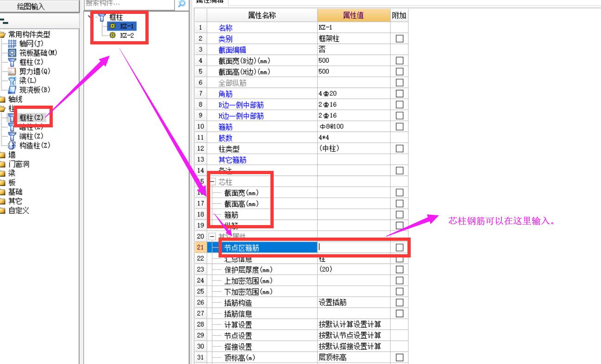This screenshot has width=601, height=364.
Task: Click the 端柱(Z) column icon
Action: [x=12, y=136]
